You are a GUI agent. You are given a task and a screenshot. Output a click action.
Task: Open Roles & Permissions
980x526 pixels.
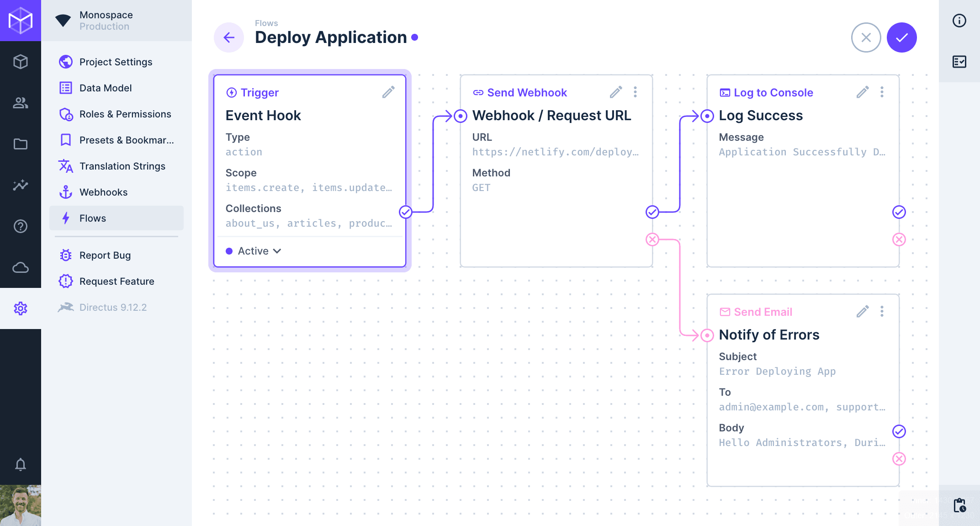pos(117,114)
